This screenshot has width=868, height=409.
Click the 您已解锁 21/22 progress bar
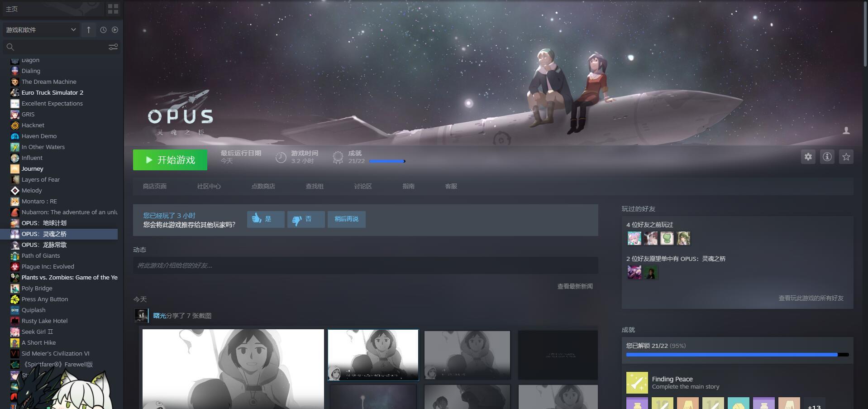pyautogui.click(x=738, y=355)
